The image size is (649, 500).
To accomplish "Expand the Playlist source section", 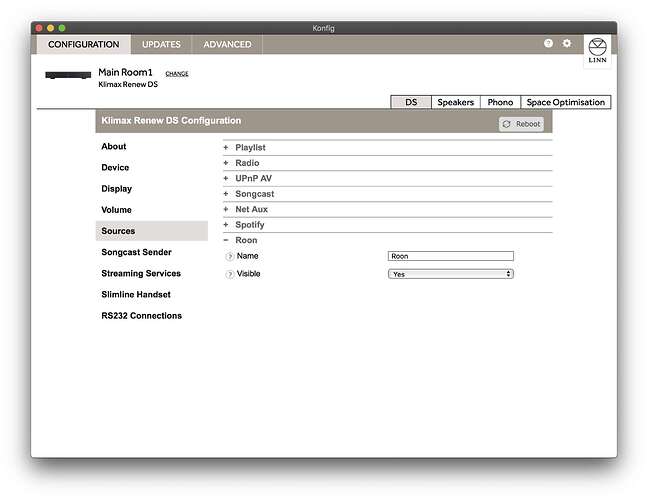I will coord(250,148).
